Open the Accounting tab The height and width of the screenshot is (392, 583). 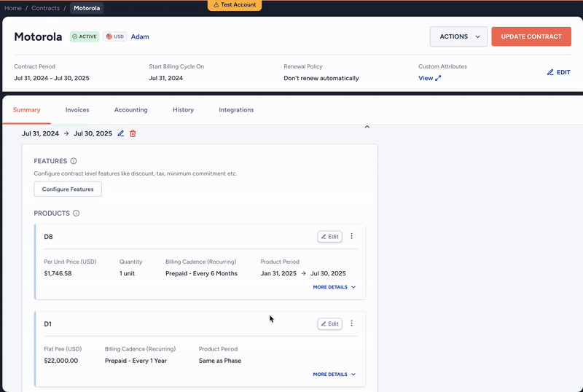(x=131, y=110)
